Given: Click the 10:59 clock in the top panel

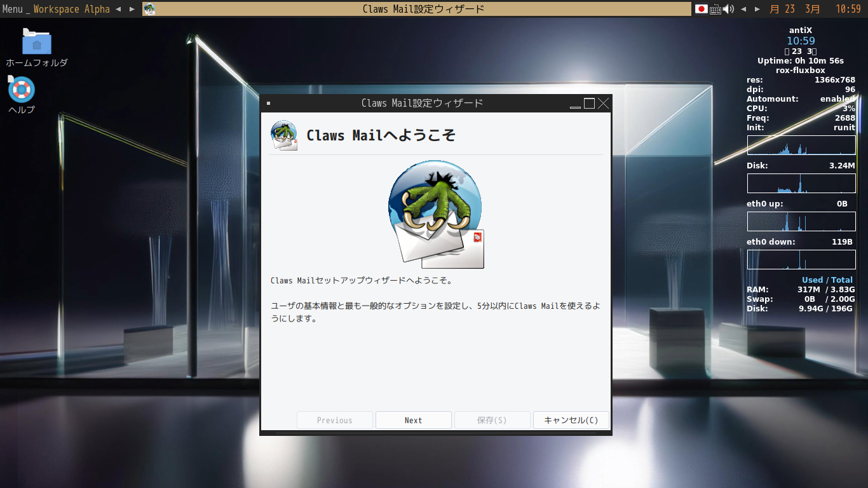Looking at the screenshot, I should pyautogui.click(x=848, y=9).
